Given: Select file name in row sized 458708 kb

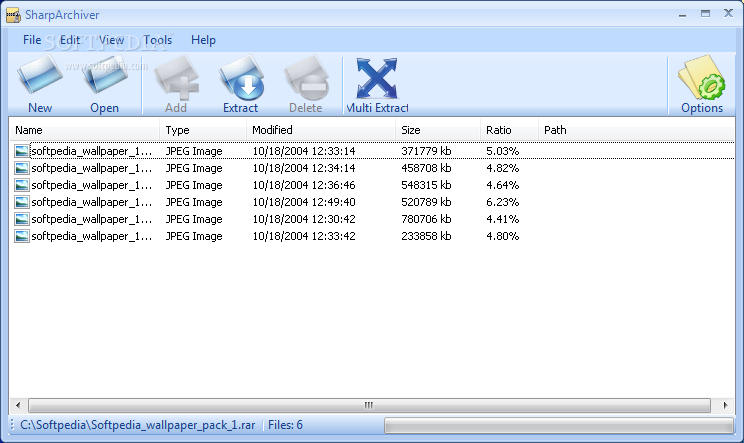Looking at the screenshot, I should [x=92, y=168].
